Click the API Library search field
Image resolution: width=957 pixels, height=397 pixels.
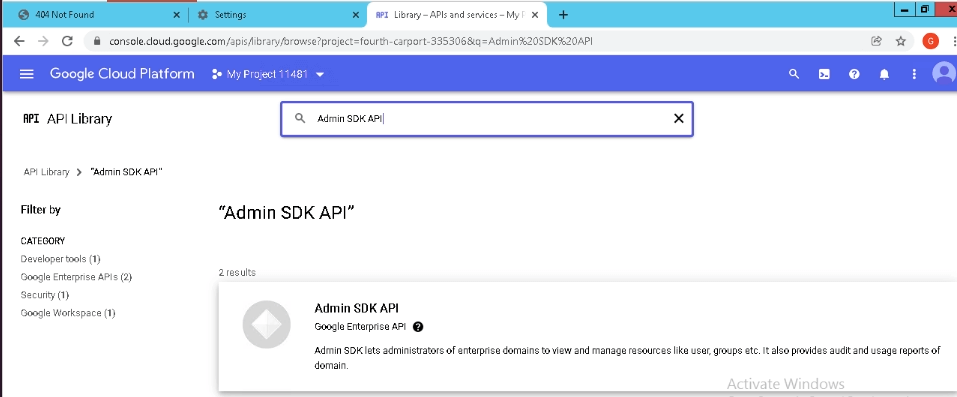tap(486, 118)
